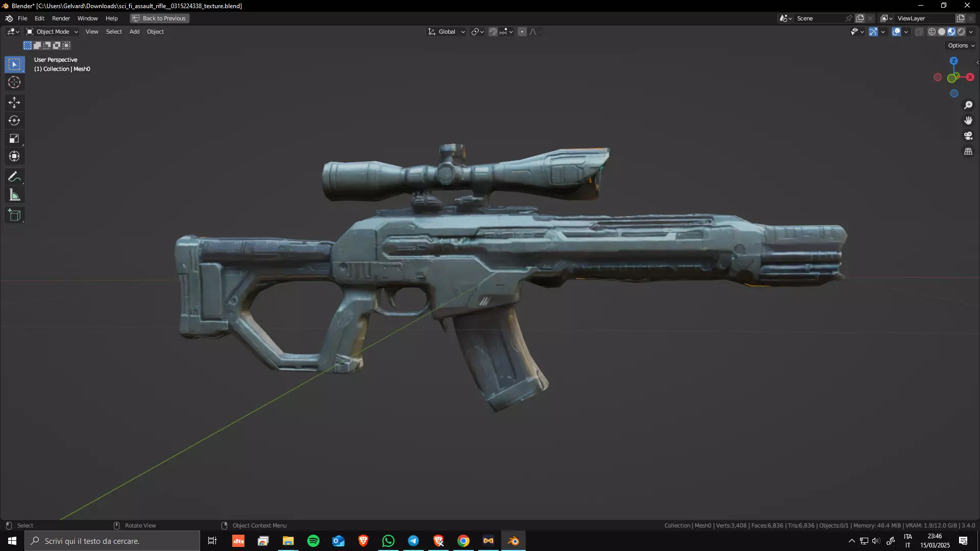The width and height of the screenshot is (980, 551).
Task: Click the Back to Previous button
Action: click(x=160, y=18)
